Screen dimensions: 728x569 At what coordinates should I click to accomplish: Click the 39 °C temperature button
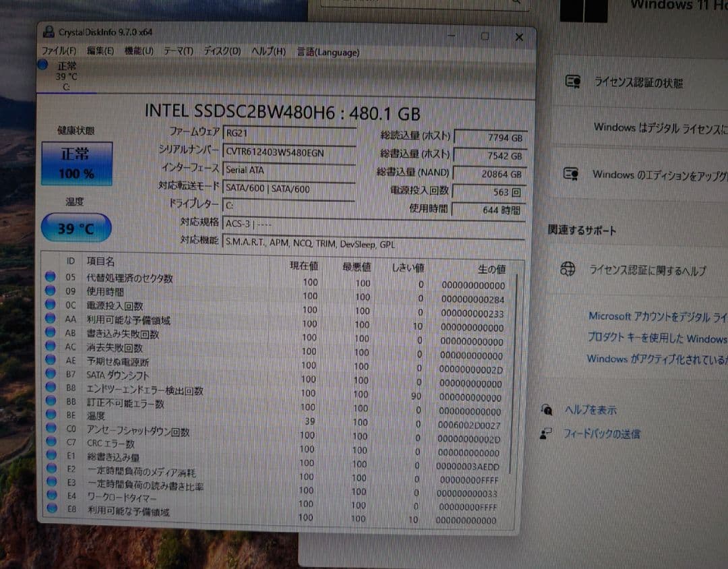tap(76, 228)
